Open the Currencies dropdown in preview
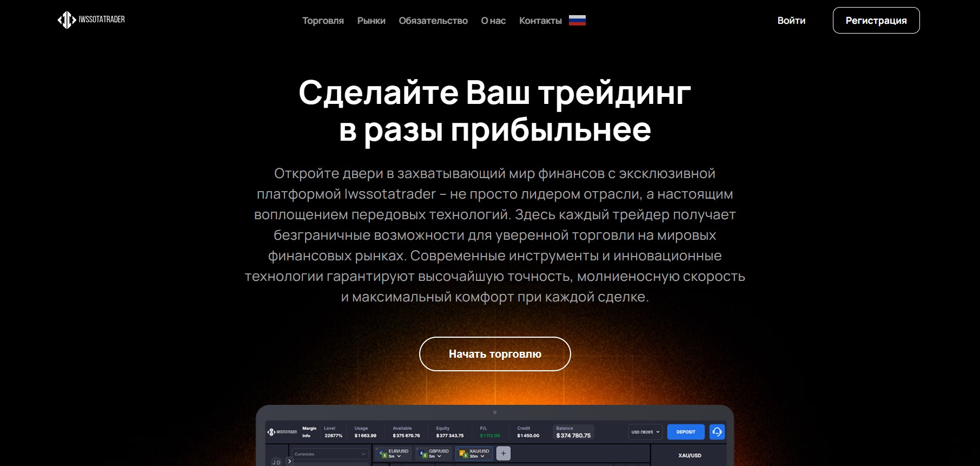The height and width of the screenshot is (466, 980). [330, 454]
